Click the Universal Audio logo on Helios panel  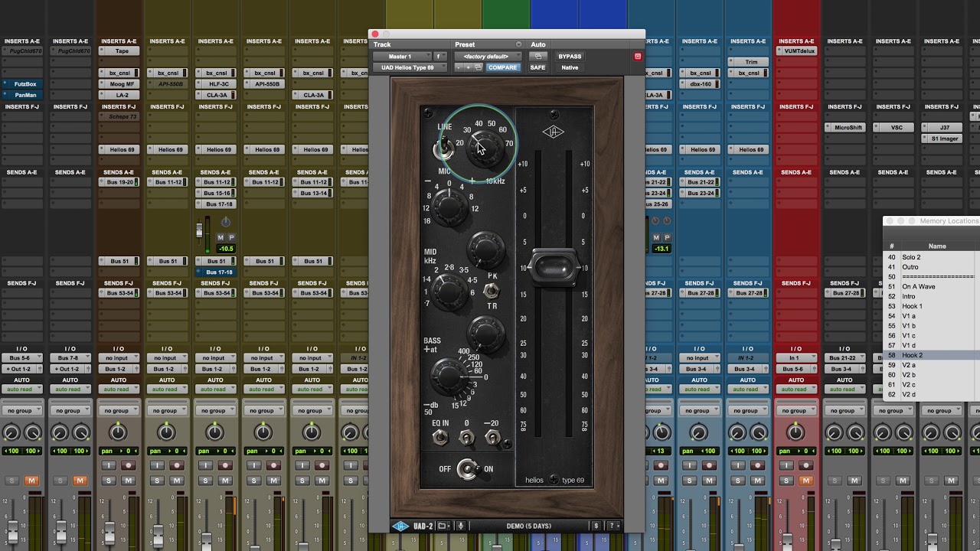pyautogui.click(x=553, y=132)
